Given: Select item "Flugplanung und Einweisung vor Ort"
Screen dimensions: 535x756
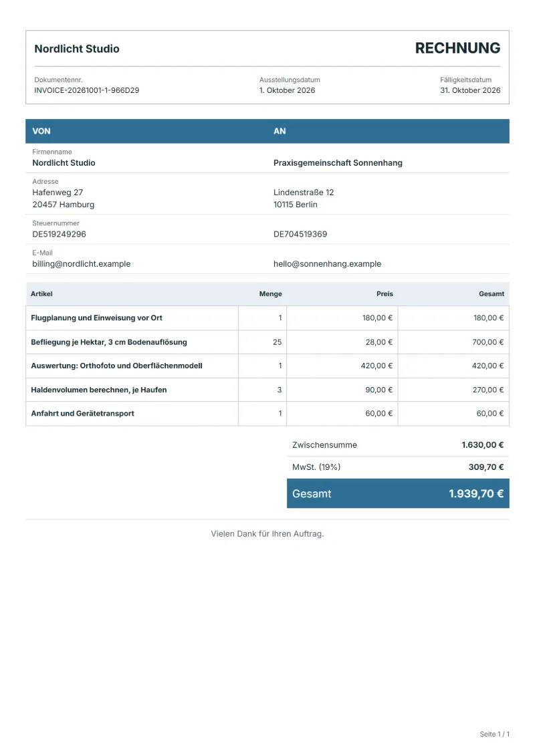Looking at the screenshot, I should point(96,318).
